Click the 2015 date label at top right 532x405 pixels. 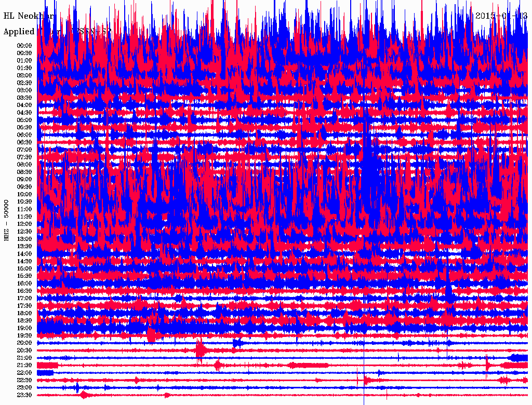501,16
